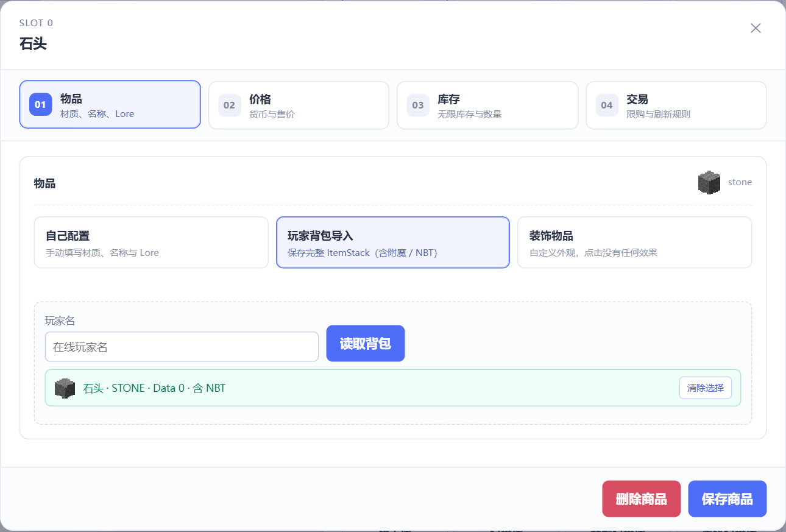Click the 玩家名 field label

pyautogui.click(x=60, y=321)
